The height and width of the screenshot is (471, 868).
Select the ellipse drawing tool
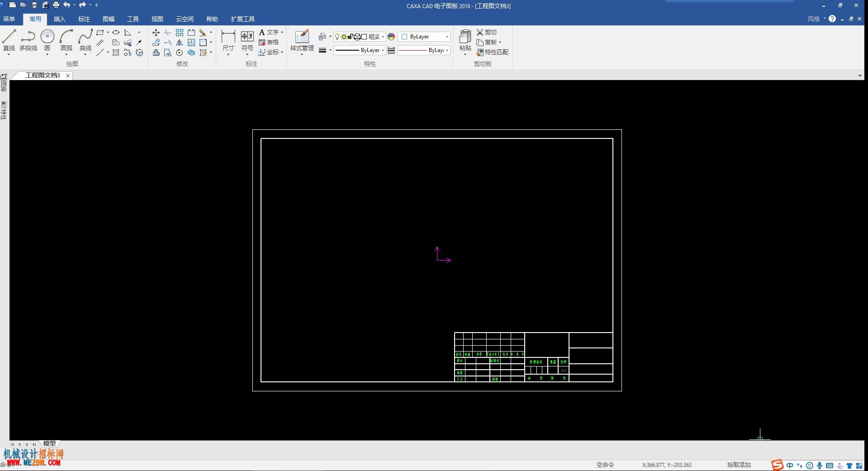pos(116,33)
